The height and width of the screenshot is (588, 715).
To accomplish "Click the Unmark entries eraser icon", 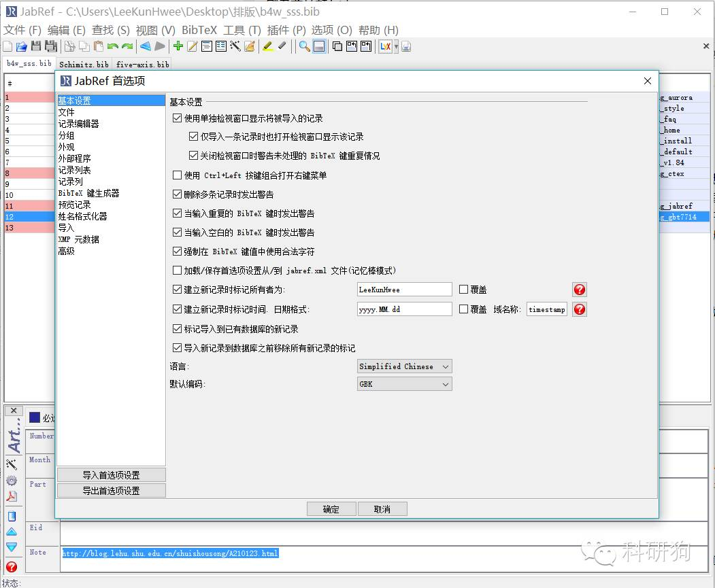I will point(282,46).
